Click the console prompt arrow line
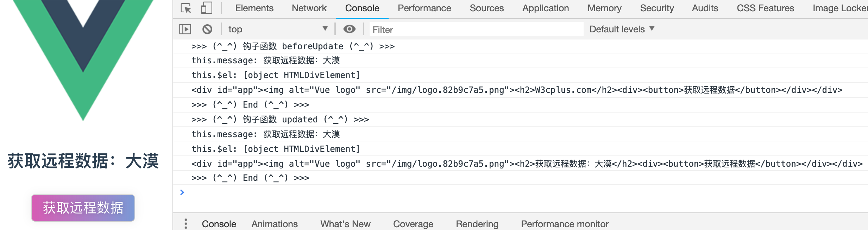868x230 pixels. [x=520, y=192]
